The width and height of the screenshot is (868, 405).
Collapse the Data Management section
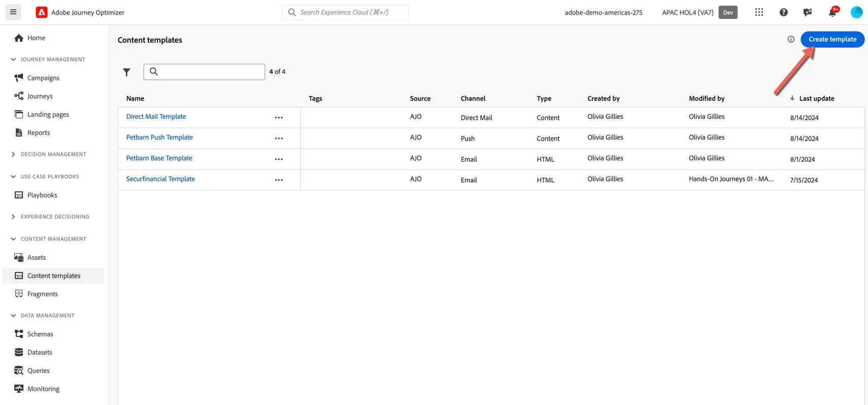click(x=13, y=316)
